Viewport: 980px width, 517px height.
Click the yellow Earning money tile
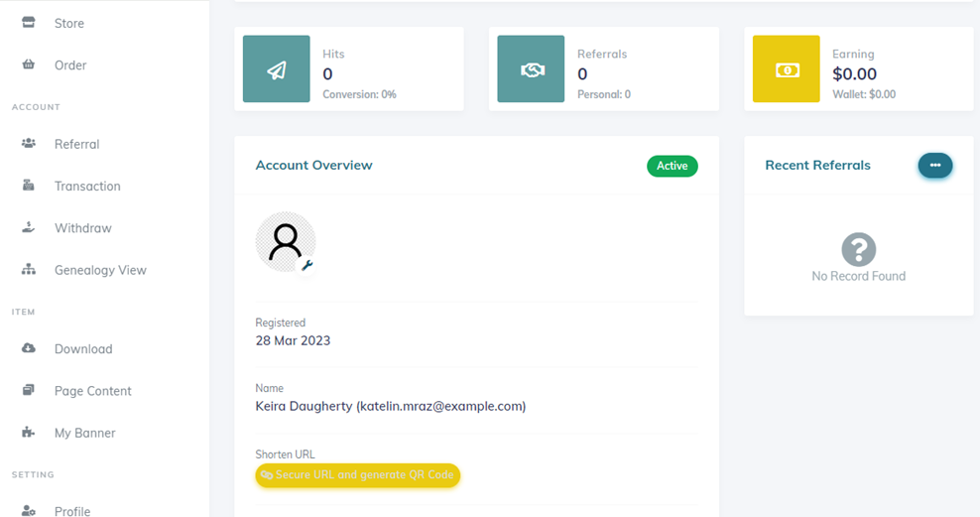pos(786,69)
